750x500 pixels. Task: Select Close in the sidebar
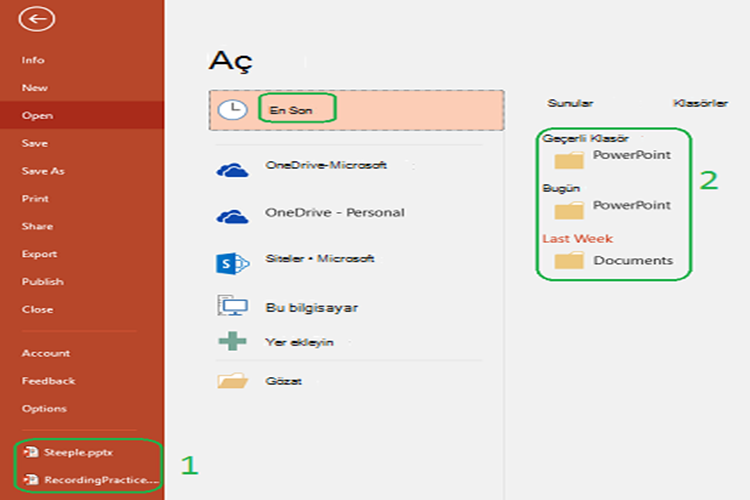[x=37, y=310]
